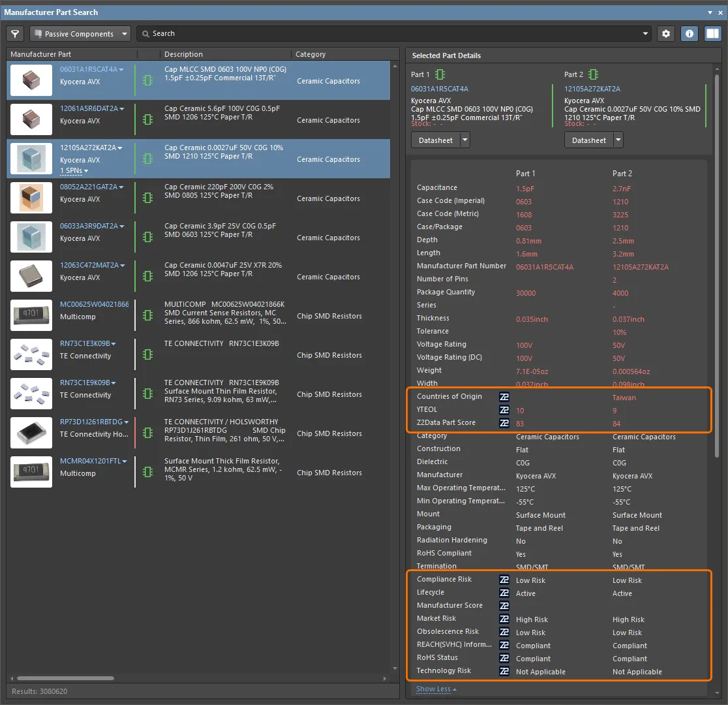728x705 pixels.
Task: Open the Datasheet button for Part 1
Action: tap(435, 140)
